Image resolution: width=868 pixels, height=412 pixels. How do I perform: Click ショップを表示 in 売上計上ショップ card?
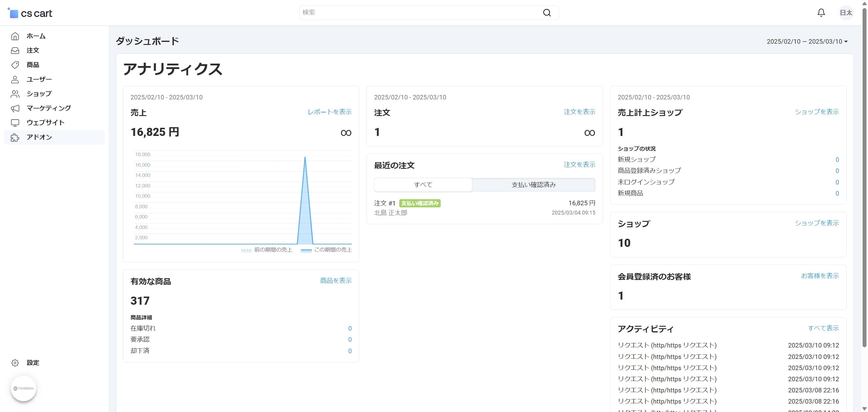[817, 112]
